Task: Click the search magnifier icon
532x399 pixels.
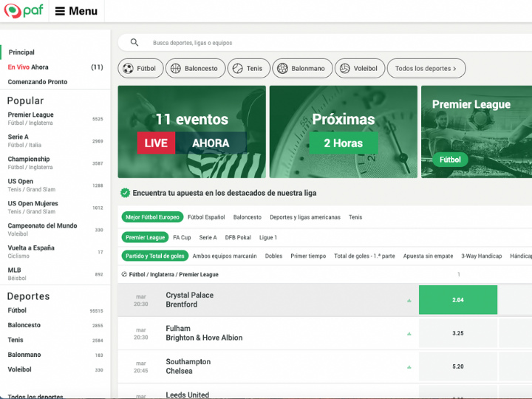Action: point(134,42)
